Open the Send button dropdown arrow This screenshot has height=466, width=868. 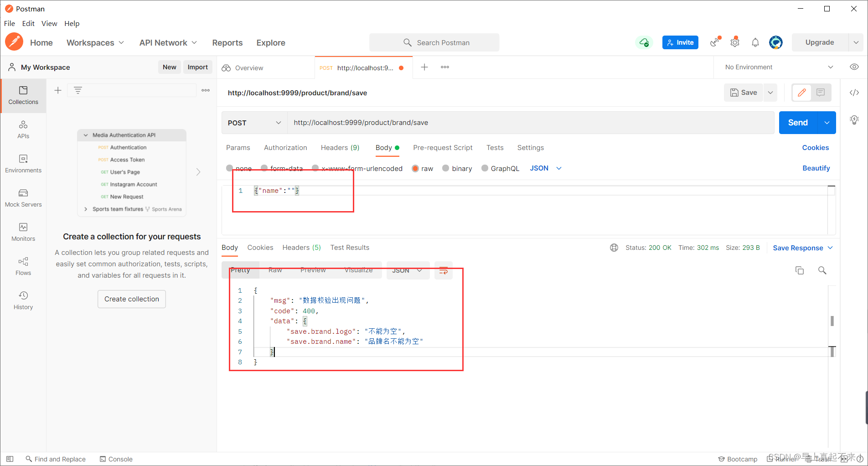tap(827, 123)
